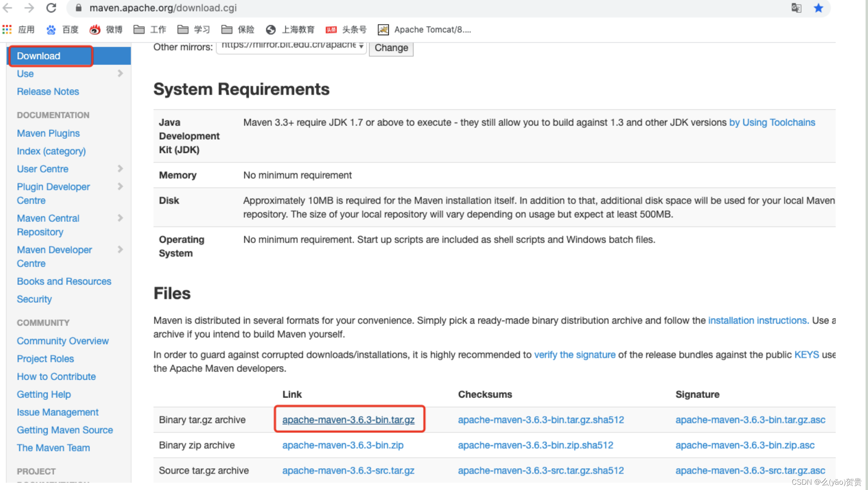
Task: Open Plugin Developer Centre link
Action: coord(53,193)
